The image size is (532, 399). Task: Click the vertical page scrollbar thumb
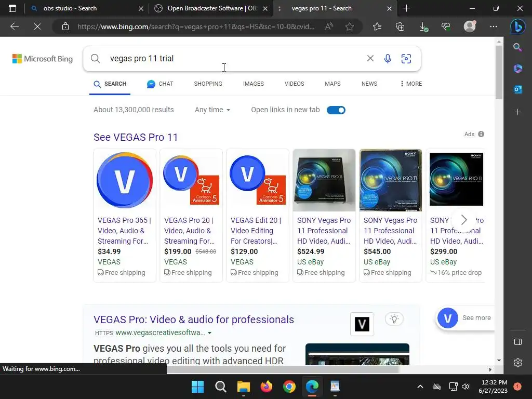click(x=499, y=73)
